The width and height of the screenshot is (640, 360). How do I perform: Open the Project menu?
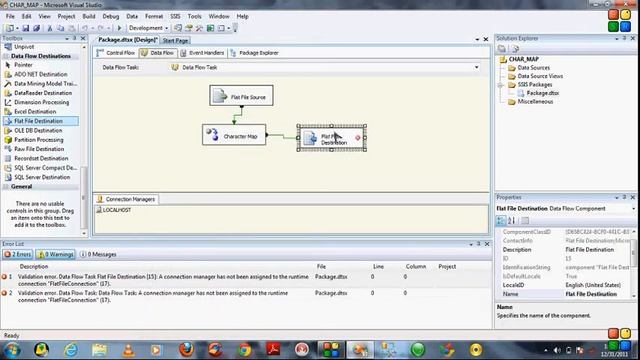coord(66,16)
